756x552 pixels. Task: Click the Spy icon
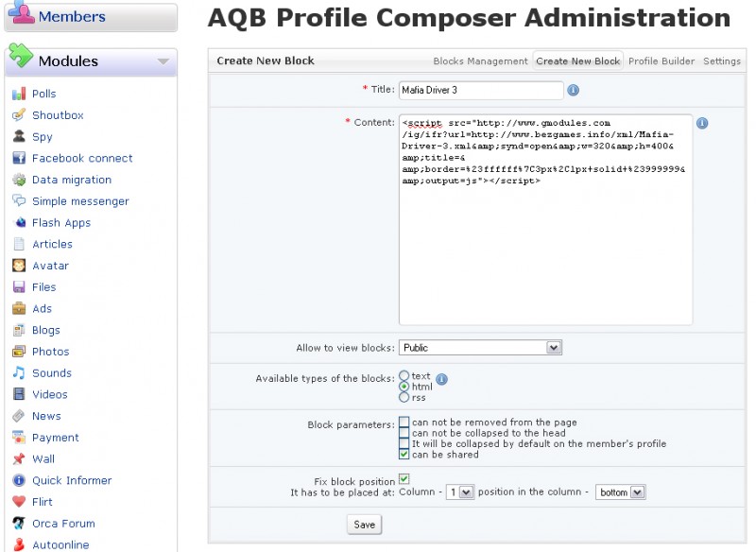[x=19, y=136]
